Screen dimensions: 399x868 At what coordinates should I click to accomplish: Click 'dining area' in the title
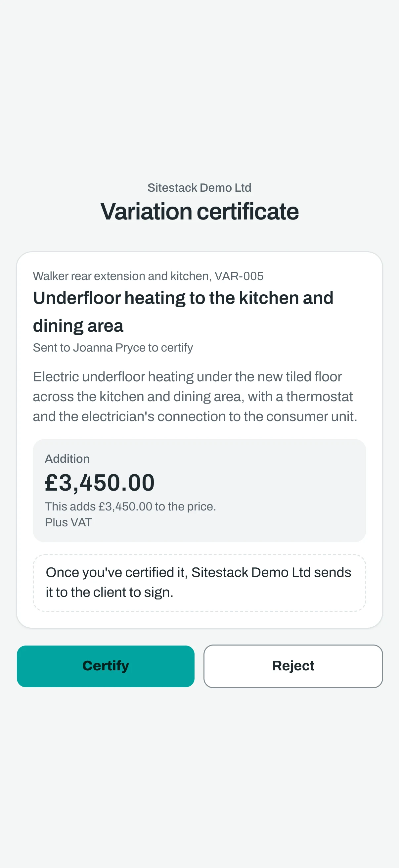click(x=78, y=326)
